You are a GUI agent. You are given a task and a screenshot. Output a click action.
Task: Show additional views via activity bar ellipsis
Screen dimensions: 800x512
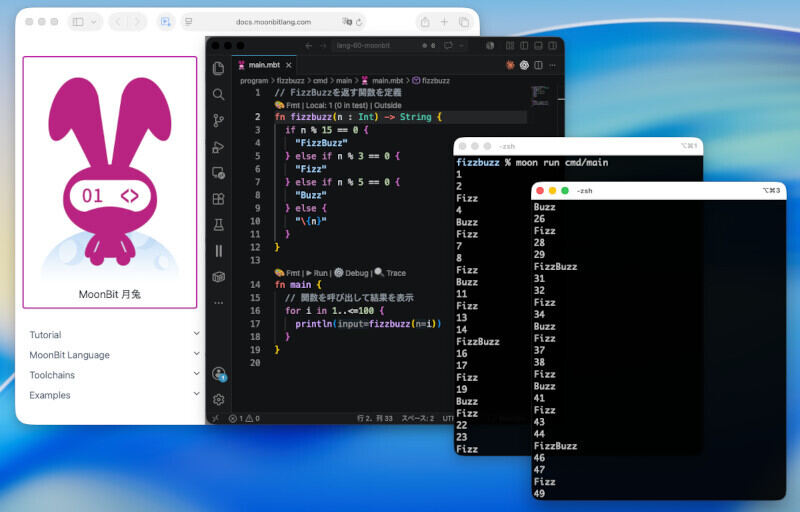click(x=218, y=303)
